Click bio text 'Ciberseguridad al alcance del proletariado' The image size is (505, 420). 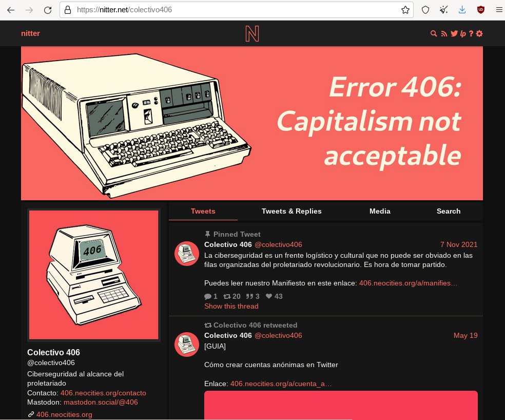pyautogui.click(x=75, y=379)
